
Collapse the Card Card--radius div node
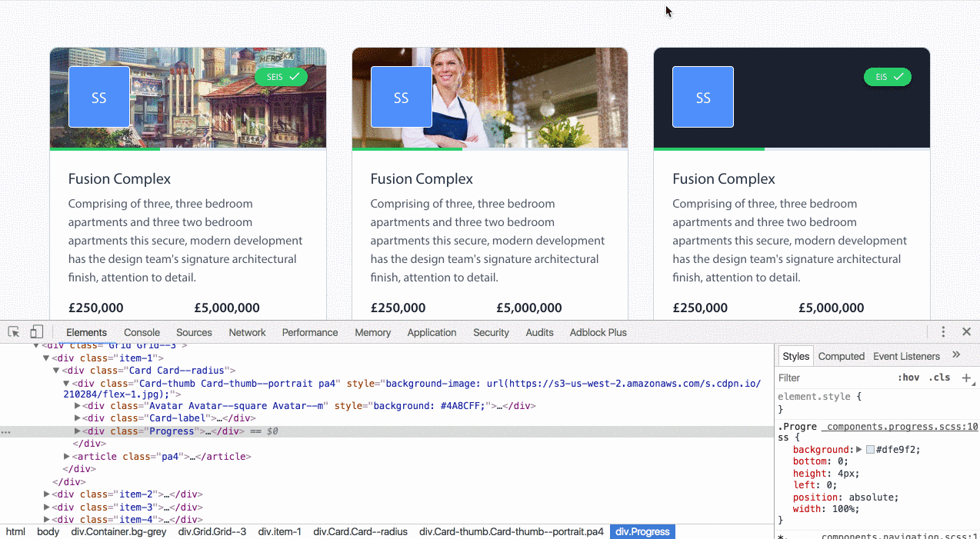tap(56, 371)
